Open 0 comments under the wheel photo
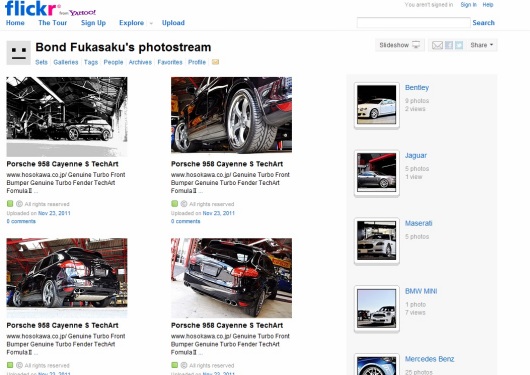This screenshot has height=375, width=530. pos(186,221)
